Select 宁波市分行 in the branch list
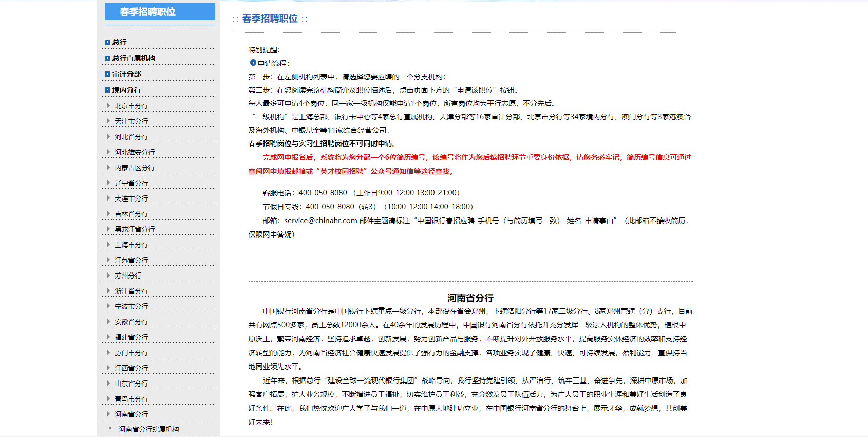The height and width of the screenshot is (437, 868). pos(131,306)
